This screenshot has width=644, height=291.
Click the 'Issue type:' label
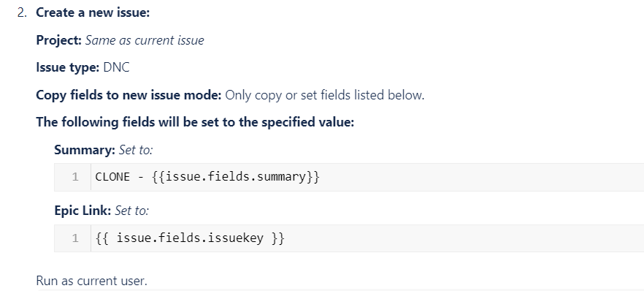[x=68, y=67]
